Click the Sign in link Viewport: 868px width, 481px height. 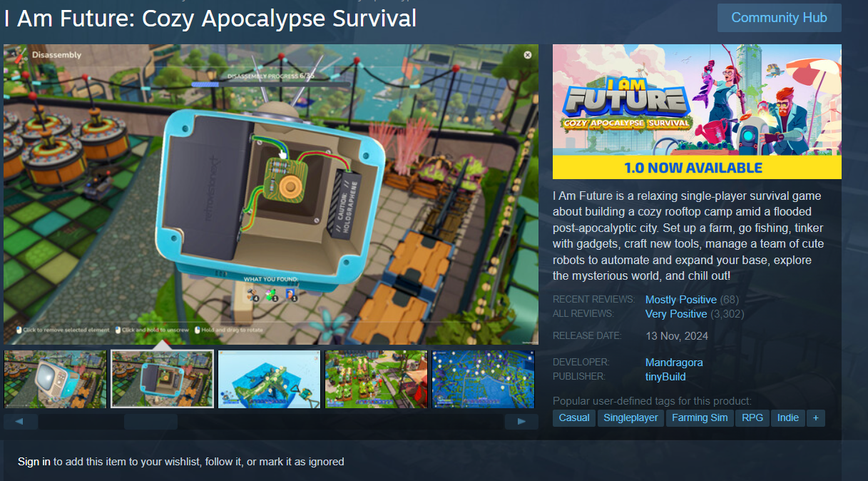pyautogui.click(x=34, y=462)
